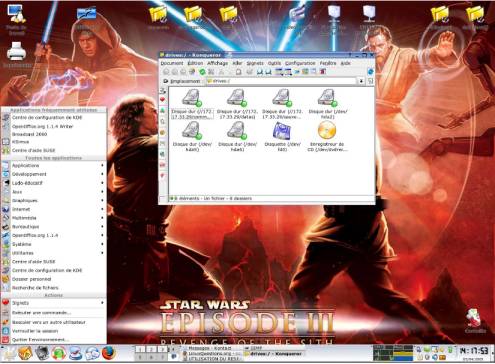Click the red heart icon in Konqueror sidebar
495x364 pixels.
click(163, 100)
